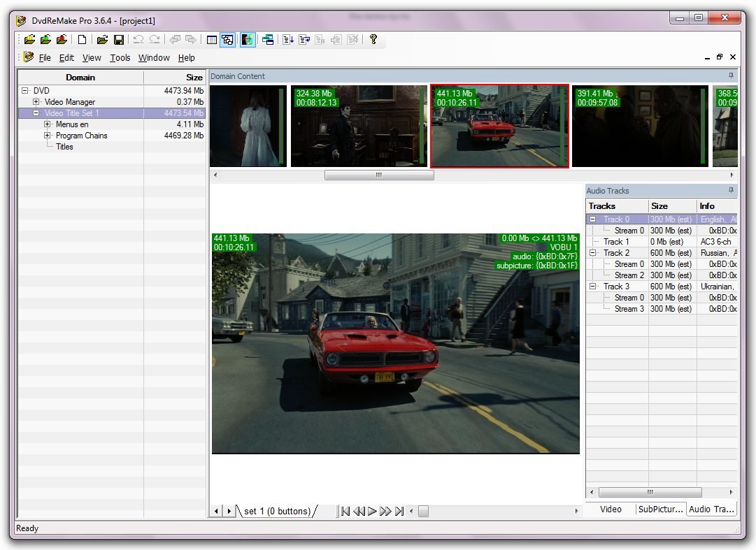Select the set 1 (0 buttons) tab

277,511
